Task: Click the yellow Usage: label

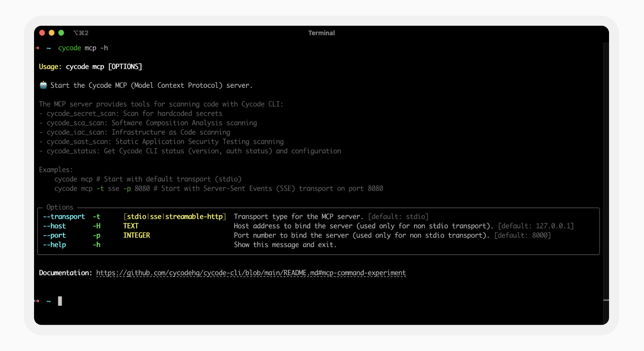Action: pyautogui.click(x=50, y=67)
